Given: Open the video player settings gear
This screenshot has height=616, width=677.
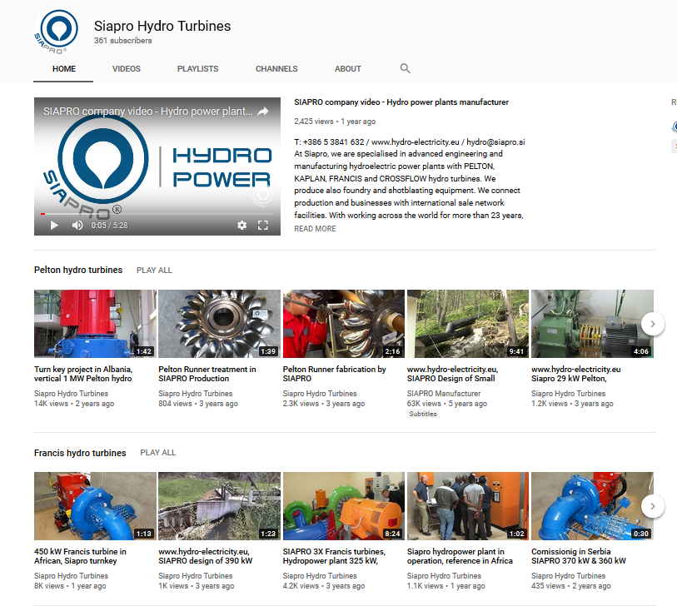Looking at the screenshot, I should click(x=241, y=226).
